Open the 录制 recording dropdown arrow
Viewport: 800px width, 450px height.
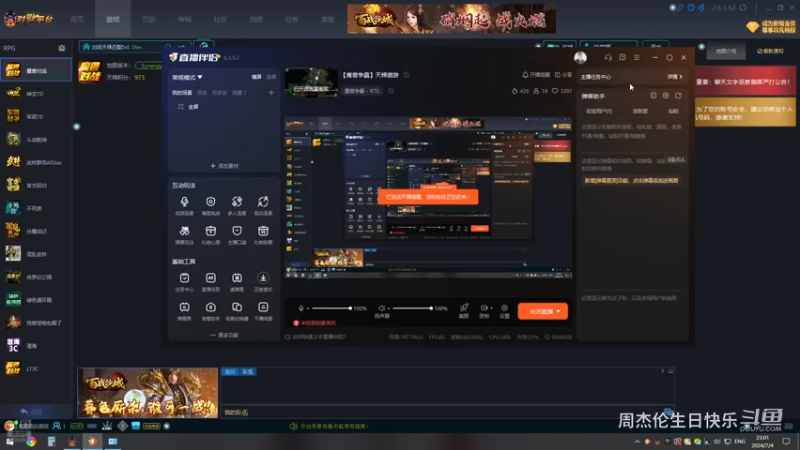pyautogui.click(x=491, y=308)
